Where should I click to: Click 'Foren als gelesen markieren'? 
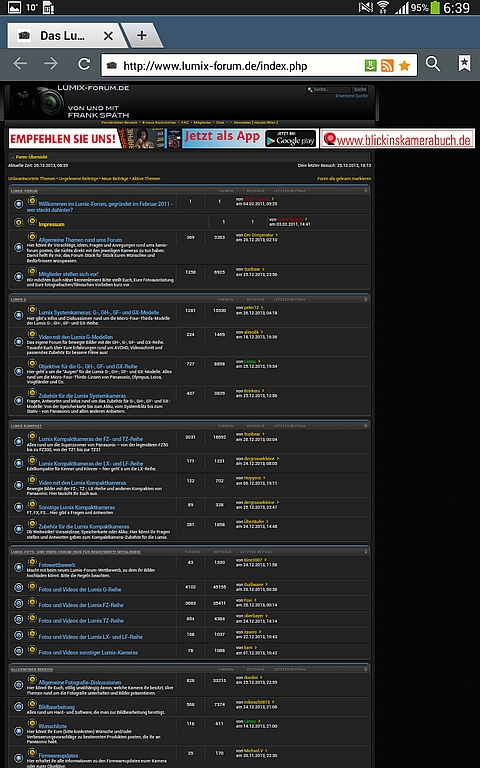click(344, 179)
